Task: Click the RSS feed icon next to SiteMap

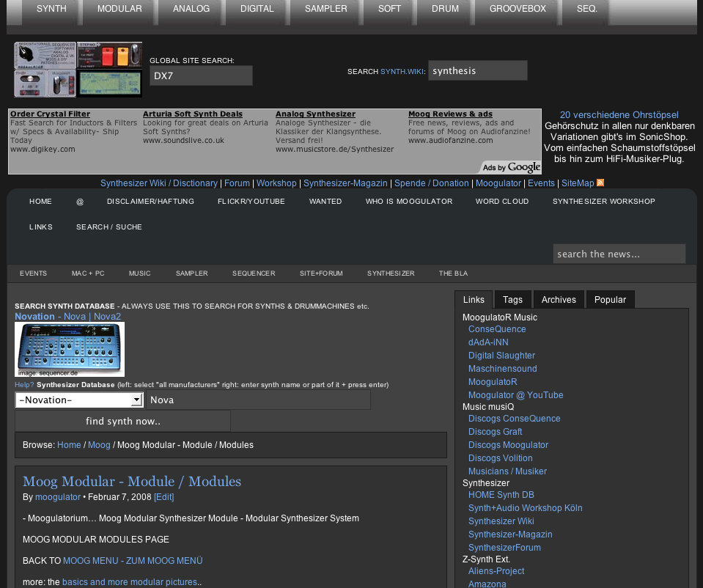Action: click(600, 183)
